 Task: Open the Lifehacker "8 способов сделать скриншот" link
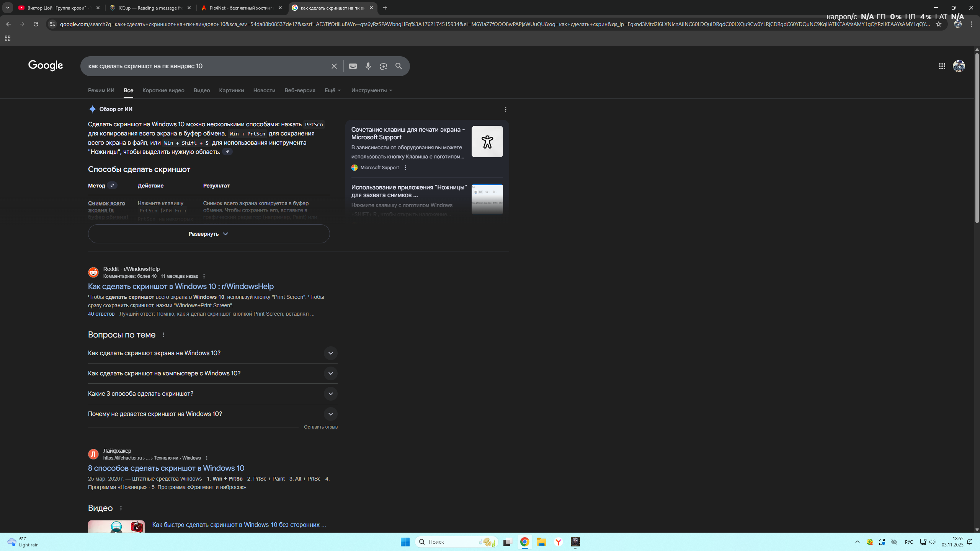[x=166, y=468]
